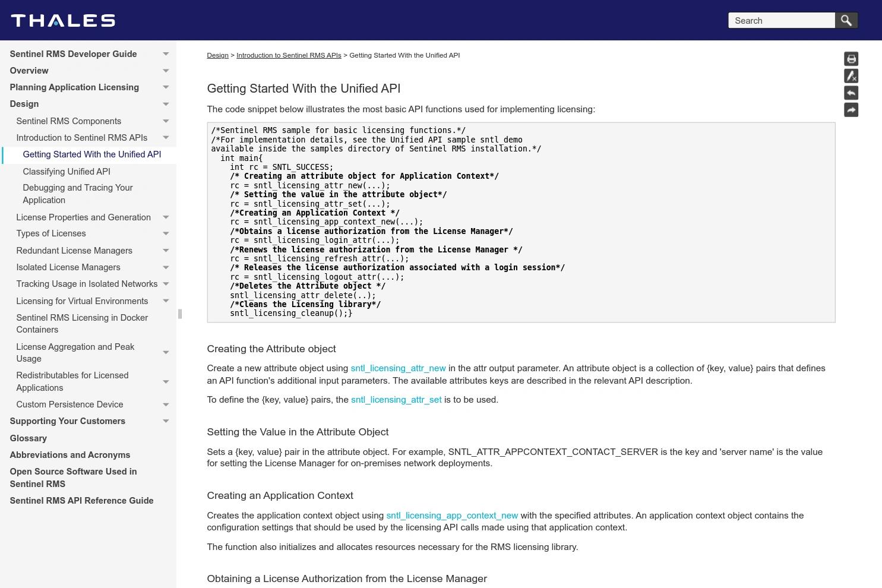This screenshot has width=882, height=588.
Task: Open Sentinel RMS Licensing in Docker Containers
Action: coord(82,324)
